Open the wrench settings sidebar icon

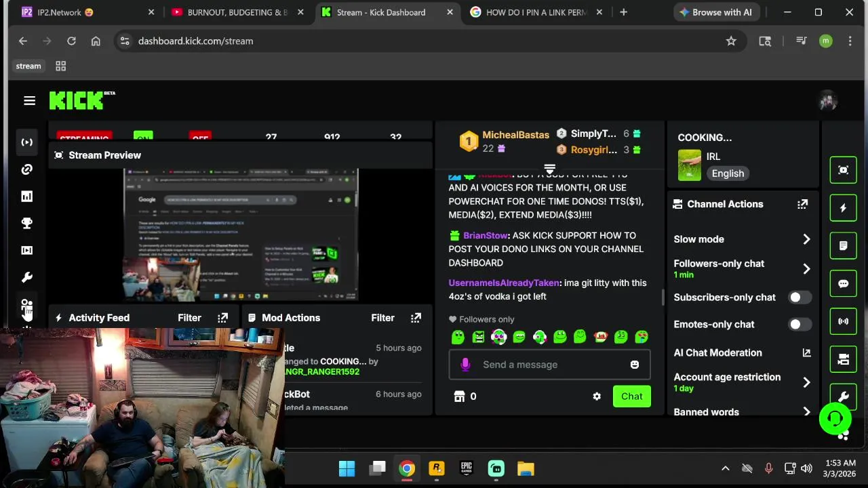pos(26,277)
